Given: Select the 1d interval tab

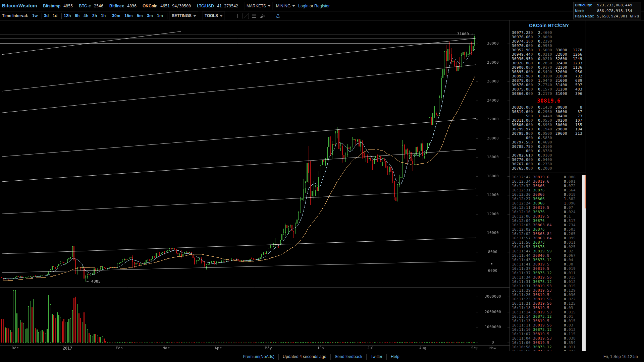Looking at the screenshot, I should [x=55, y=16].
